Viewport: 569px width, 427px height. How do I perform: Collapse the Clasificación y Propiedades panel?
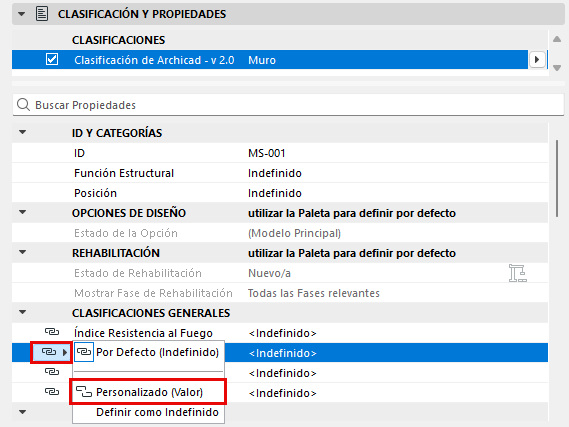[22, 14]
